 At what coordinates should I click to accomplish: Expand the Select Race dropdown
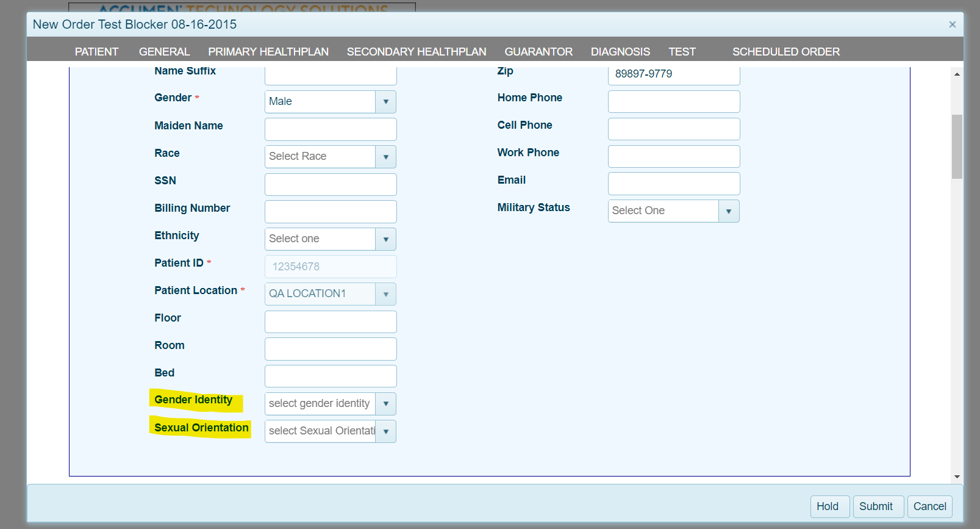[385, 157]
